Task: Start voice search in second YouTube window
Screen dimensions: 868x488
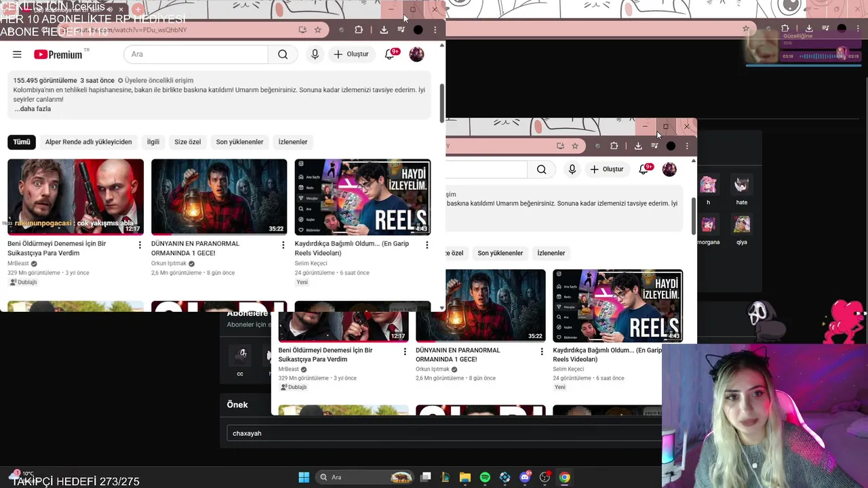Action: tap(572, 169)
